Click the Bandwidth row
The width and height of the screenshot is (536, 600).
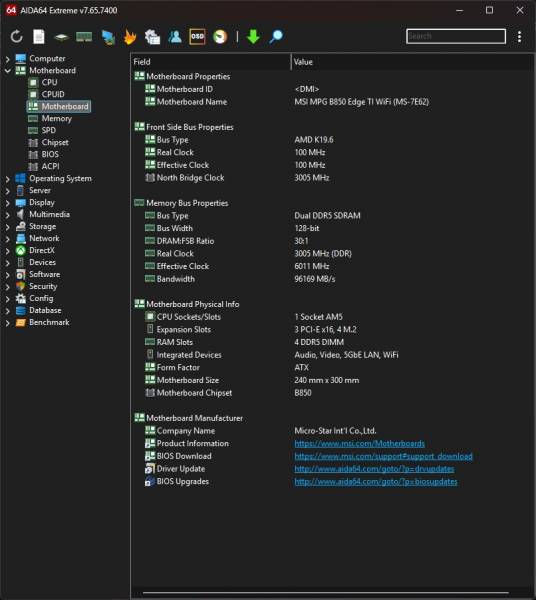point(332,279)
